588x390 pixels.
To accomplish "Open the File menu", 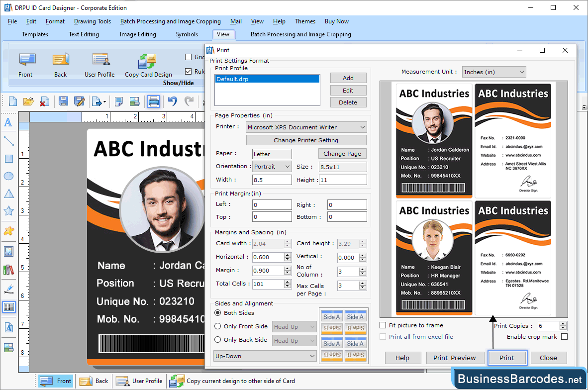I will coord(12,21).
